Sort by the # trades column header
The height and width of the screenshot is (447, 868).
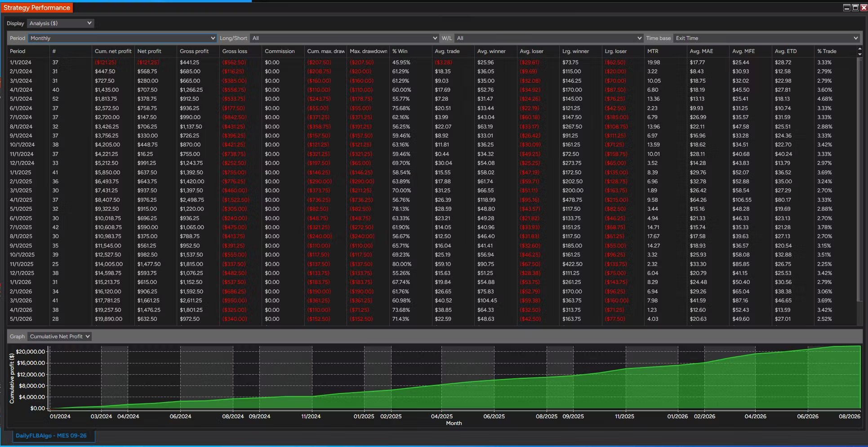point(71,51)
